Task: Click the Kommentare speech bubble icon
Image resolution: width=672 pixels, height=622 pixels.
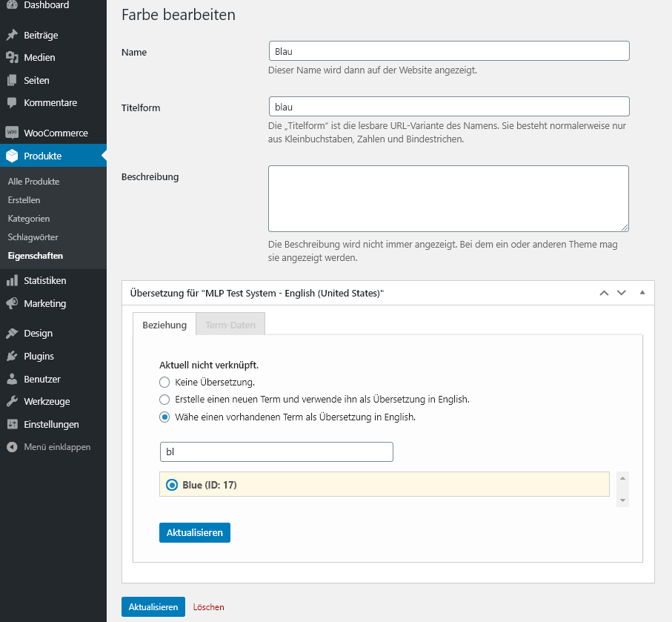Action: coord(12,103)
